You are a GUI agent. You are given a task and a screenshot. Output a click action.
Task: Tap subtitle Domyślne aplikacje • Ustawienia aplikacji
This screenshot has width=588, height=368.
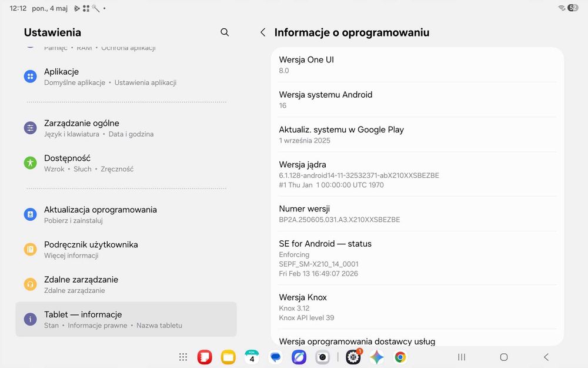(111, 82)
